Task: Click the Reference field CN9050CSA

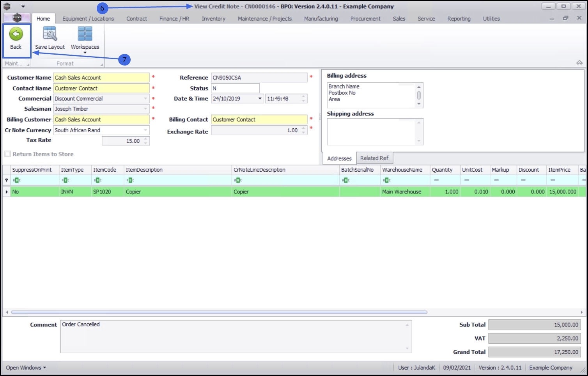Action: [259, 78]
